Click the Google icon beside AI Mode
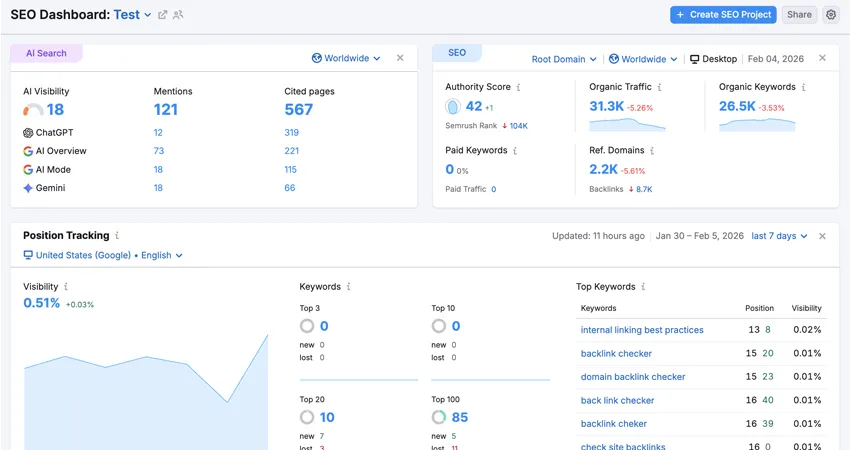The height and width of the screenshot is (450, 850). point(28,170)
